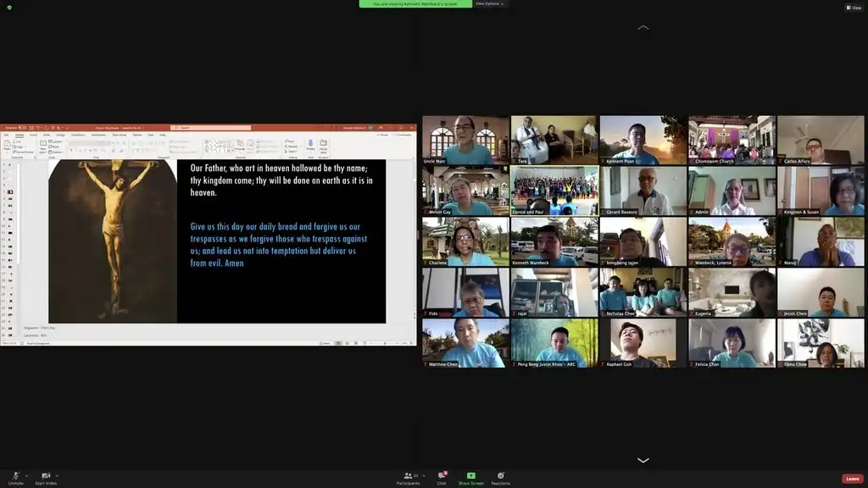The width and height of the screenshot is (868, 488).
Task: Leave the meeting
Action: 853,479
